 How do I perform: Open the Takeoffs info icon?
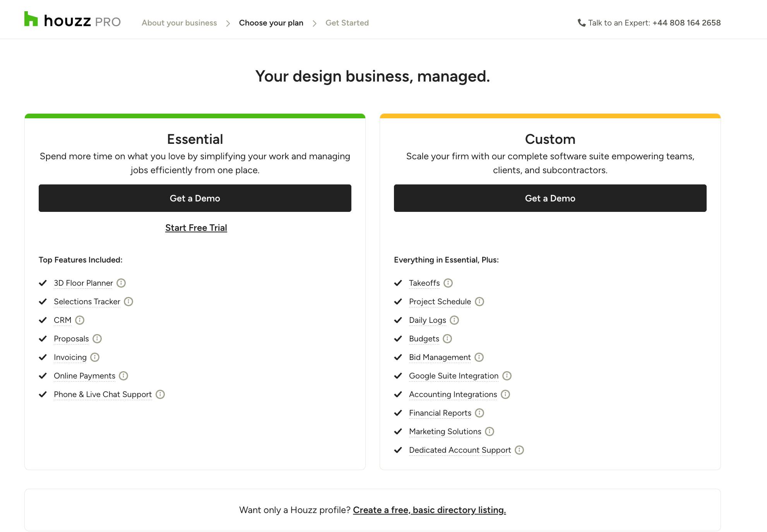click(x=448, y=283)
